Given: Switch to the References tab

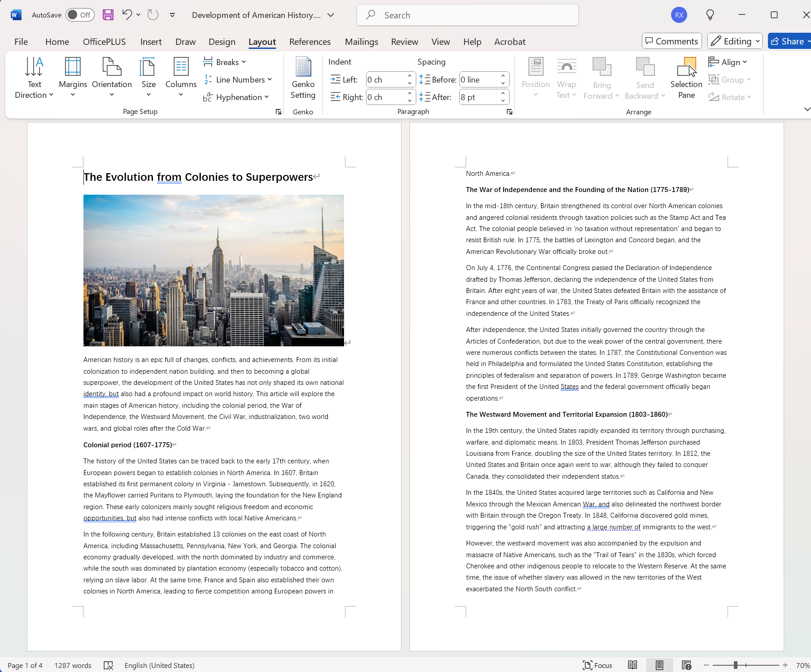Looking at the screenshot, I should click(x=310, y=41).
